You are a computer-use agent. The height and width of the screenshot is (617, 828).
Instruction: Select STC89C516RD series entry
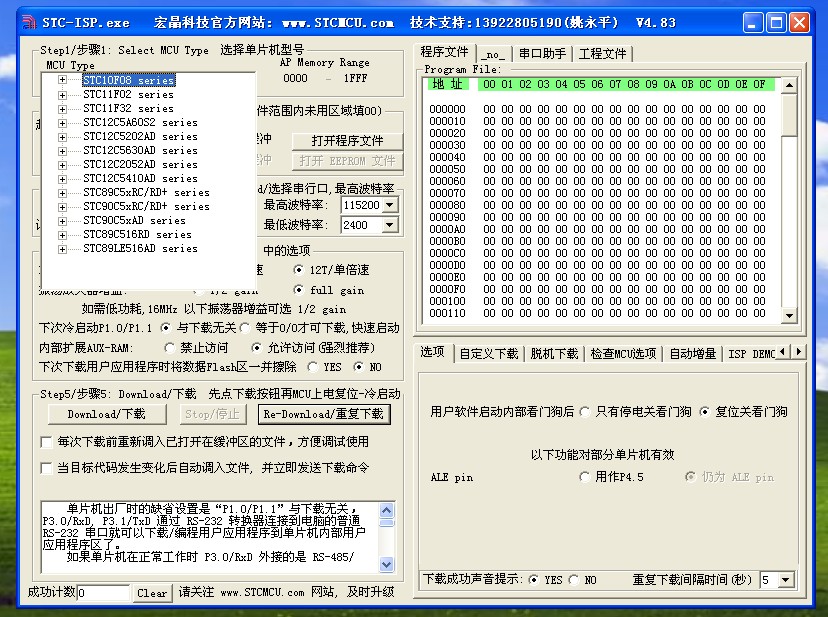[x=137, y=235]
